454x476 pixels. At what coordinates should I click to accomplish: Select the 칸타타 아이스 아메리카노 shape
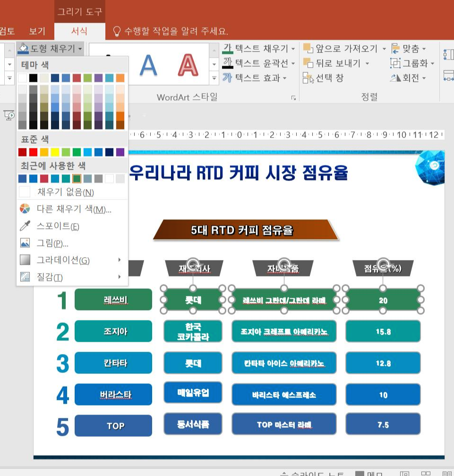tap(284, 363)
